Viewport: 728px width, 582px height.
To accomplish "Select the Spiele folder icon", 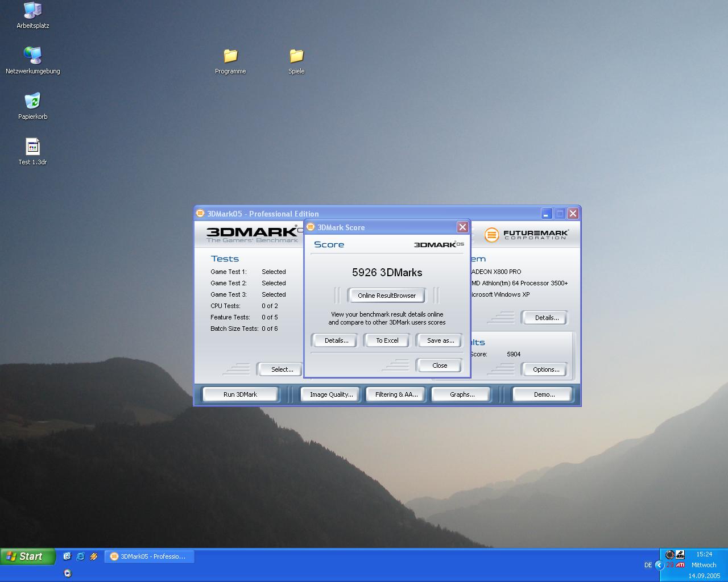I will [x=296, y=61].
